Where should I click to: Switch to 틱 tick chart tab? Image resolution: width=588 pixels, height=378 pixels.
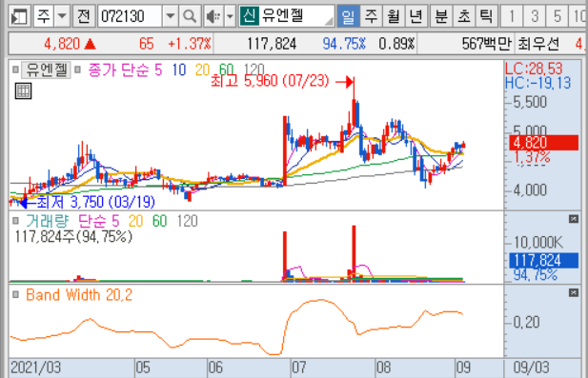(486, 16)
